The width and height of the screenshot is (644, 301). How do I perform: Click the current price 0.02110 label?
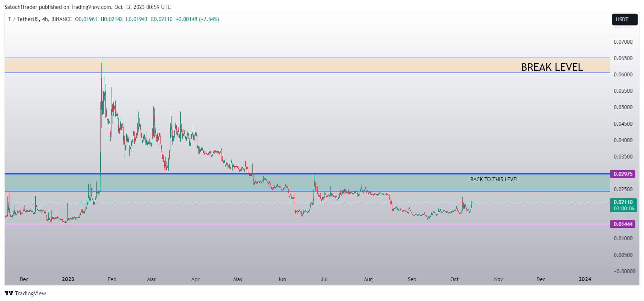point(623,202)
